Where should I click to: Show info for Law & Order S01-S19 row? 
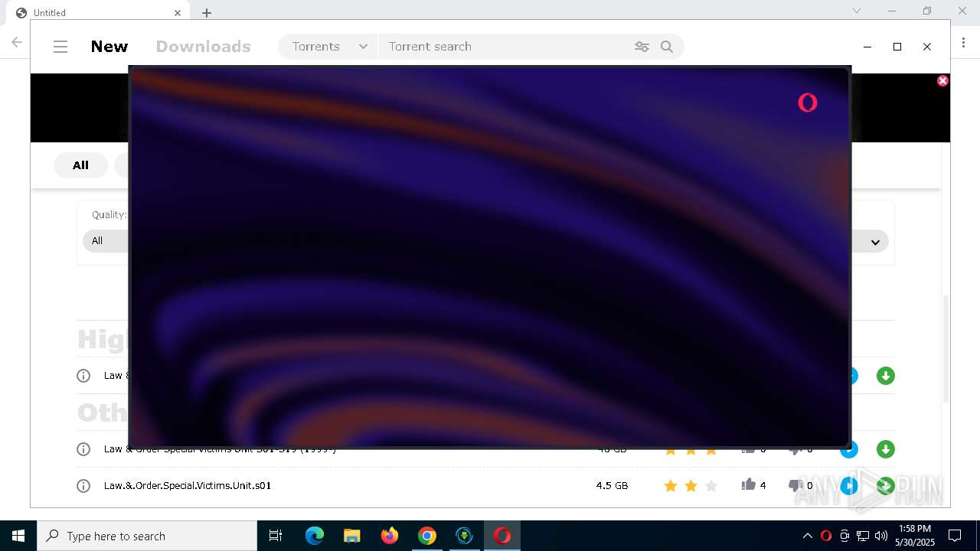pos(83,449)
